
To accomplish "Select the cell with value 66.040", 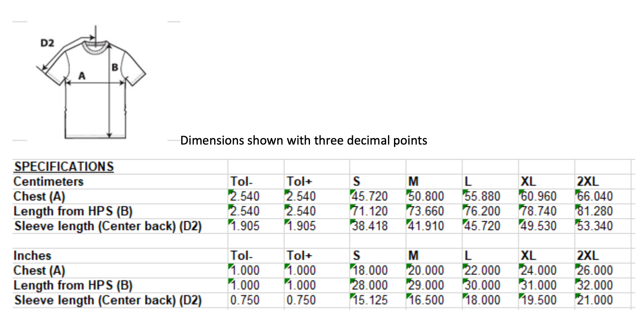I will tap(595, 197).
